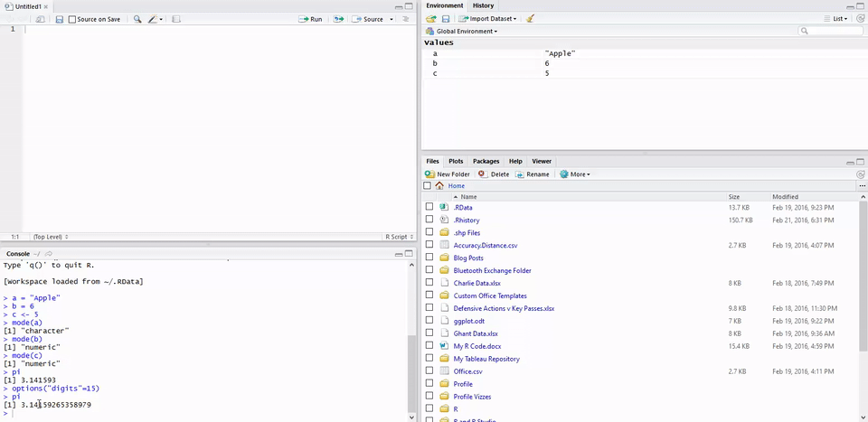Viewport: 868px width, 422px height.
Task: Tick the checkbox beside My R Code.docx
Action: point(429,346)
